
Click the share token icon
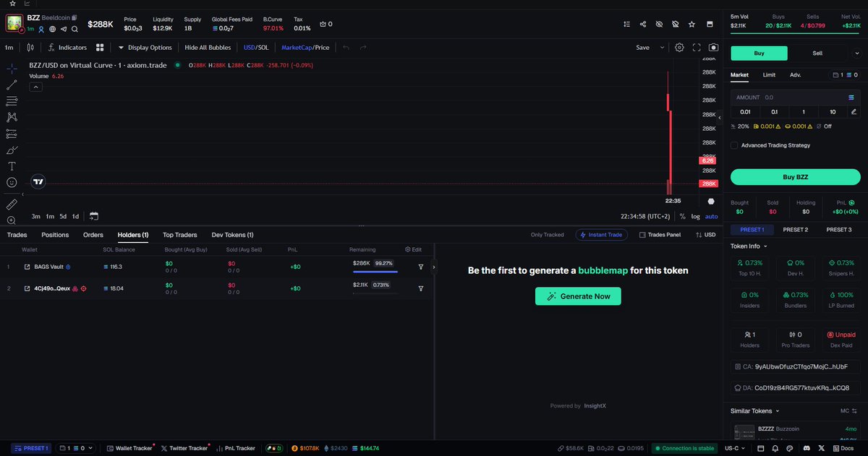[x=643, y=24]
